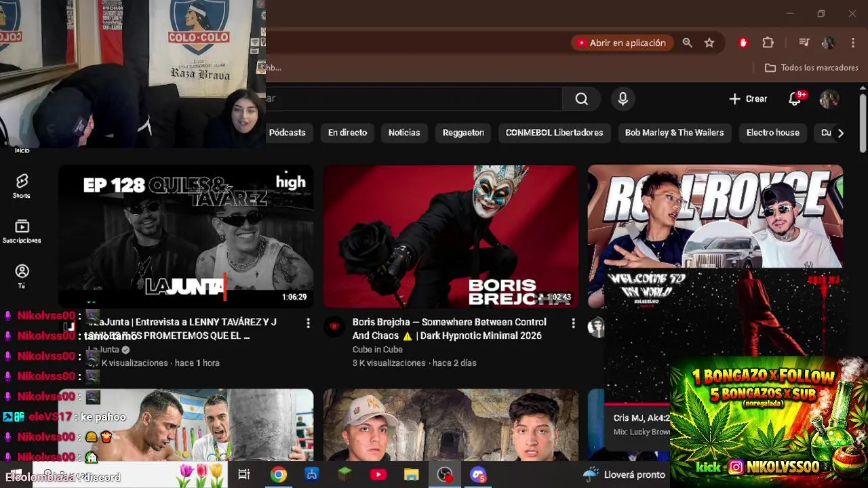Screen dimensions: 868x488
Task: Open File Explorer from the taskbar
Action: point(411,474)
